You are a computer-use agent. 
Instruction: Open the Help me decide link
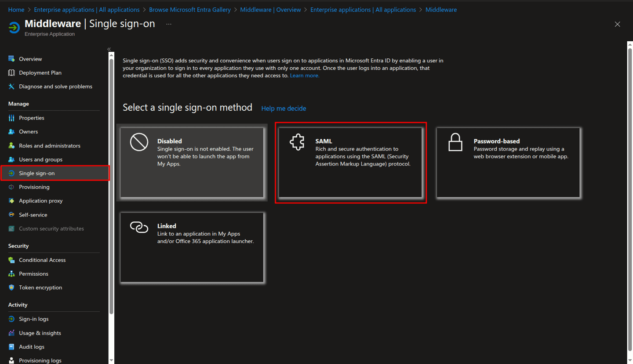284,108
